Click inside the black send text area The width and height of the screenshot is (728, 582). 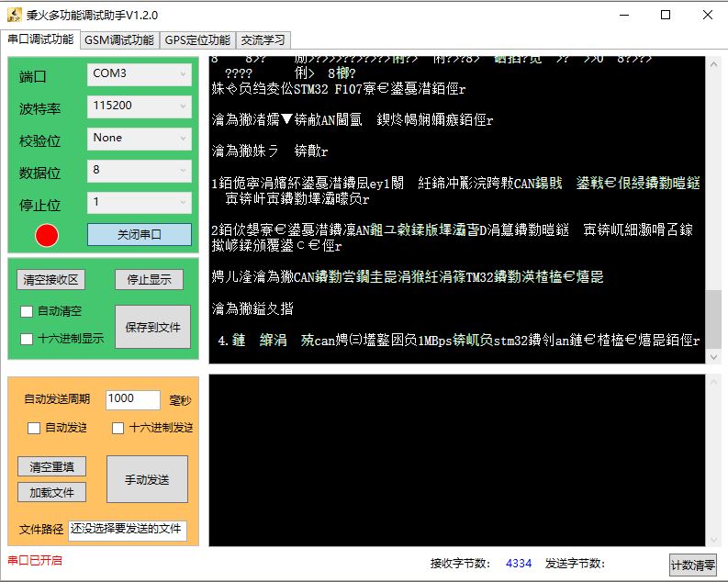(x=457, y=461)
